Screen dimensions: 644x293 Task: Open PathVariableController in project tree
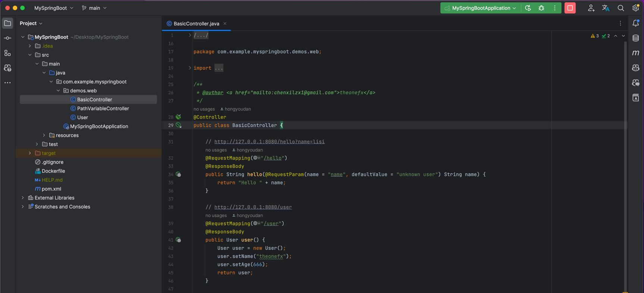pyautogui.click(x=103, y=108)
